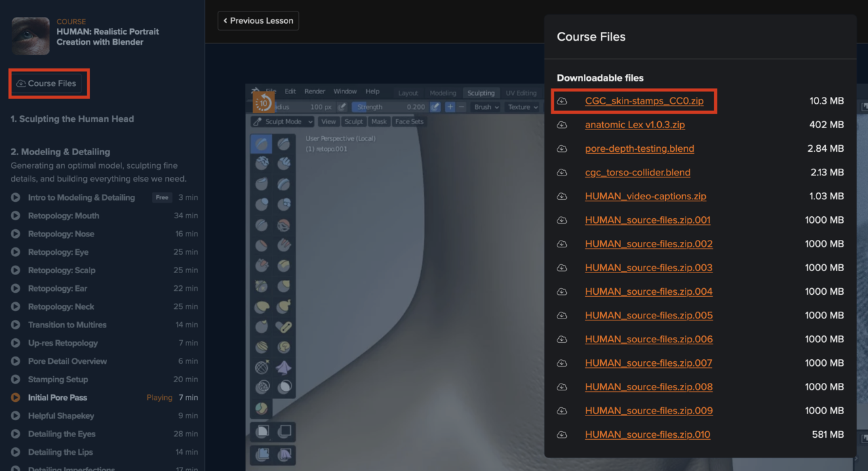
Task: Select the Smooth brush tool
Action: click(x=283, y=225)
